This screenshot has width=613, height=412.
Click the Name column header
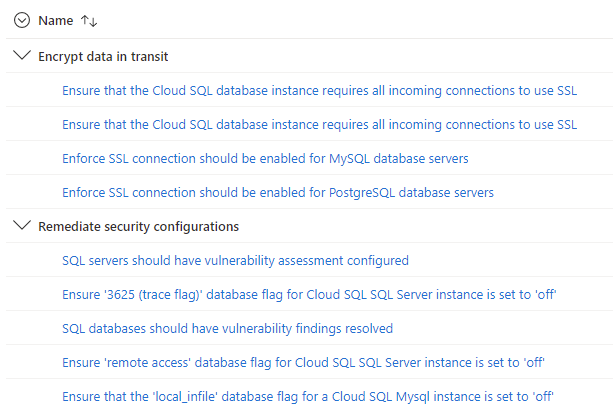click(56, 20)
